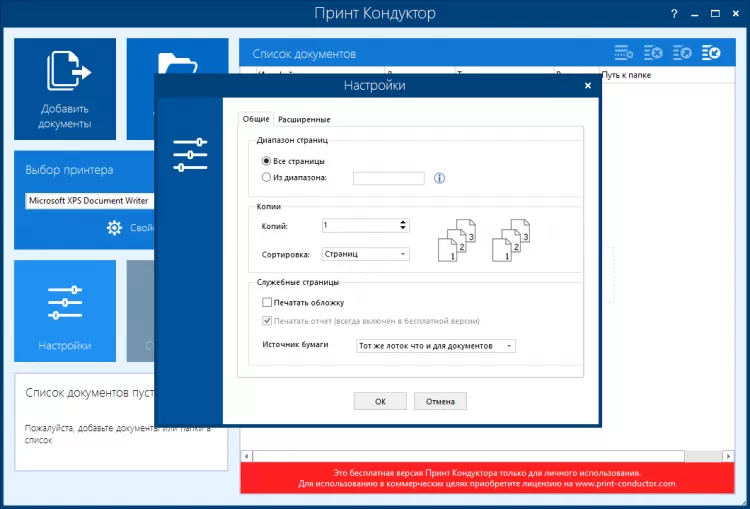Image resolution: width=750 pixels, height=509 pixels.
Task: Open the add folder tile behind the dialog
Action: click(177, 56)
